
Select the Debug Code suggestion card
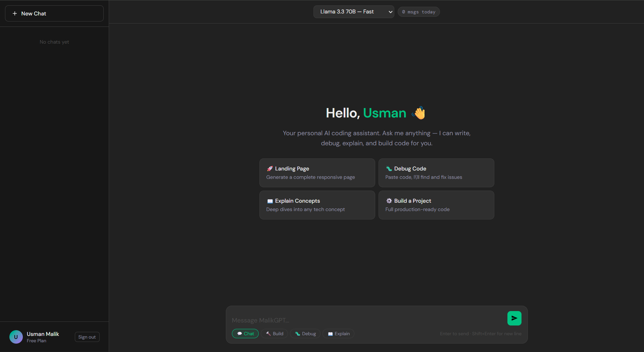coord(436,172)
